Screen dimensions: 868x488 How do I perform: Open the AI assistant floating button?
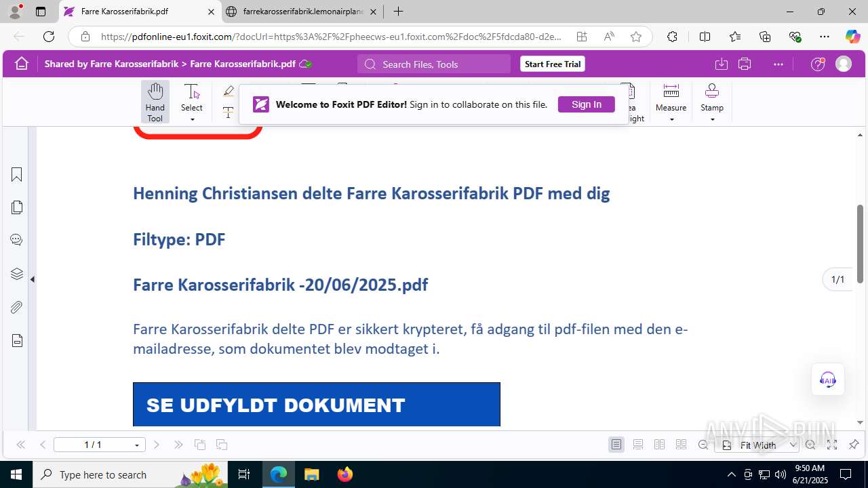pyautogui.click(x=828, y=380)
